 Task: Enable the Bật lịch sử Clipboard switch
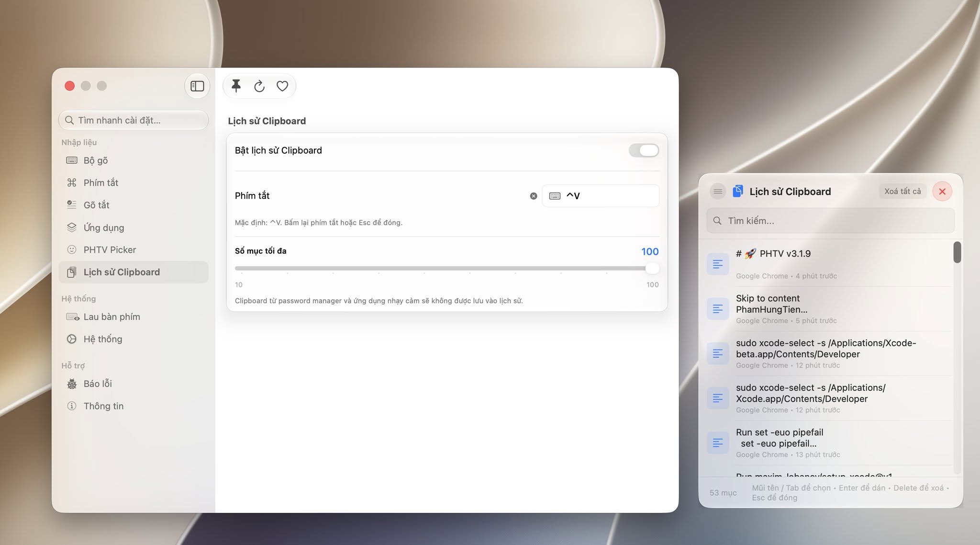tap(644, 150)
